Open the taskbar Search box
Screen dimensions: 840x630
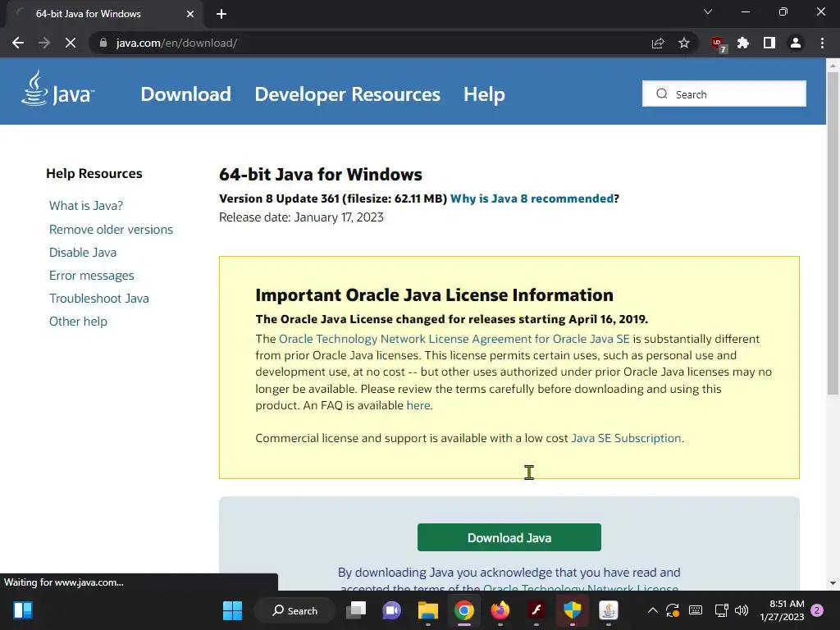294,610
